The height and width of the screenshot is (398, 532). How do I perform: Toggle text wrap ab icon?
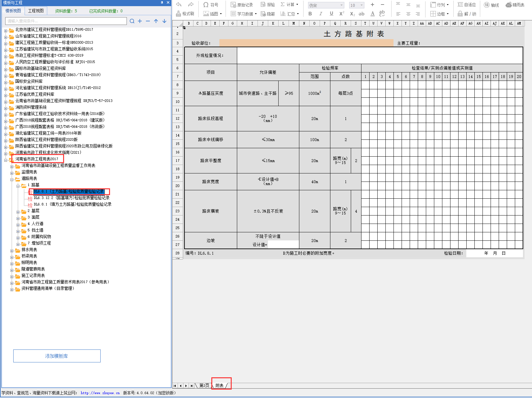pos(382,13)
